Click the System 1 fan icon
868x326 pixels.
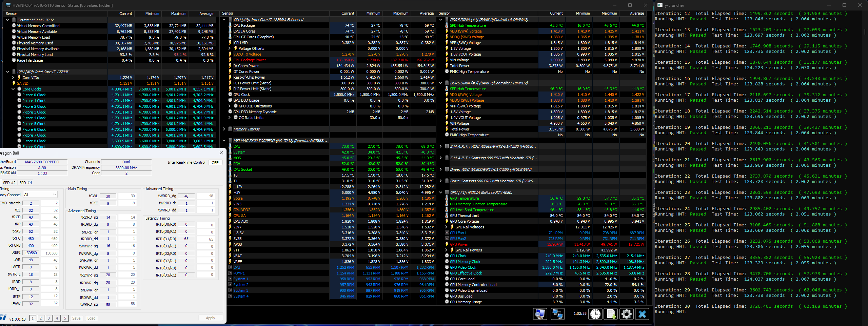click(230, 279)
